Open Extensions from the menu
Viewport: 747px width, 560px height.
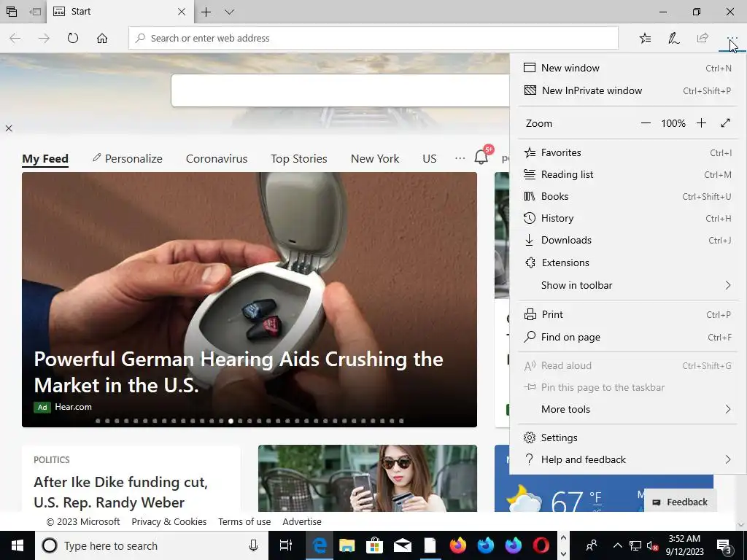(x=628, y=262)
